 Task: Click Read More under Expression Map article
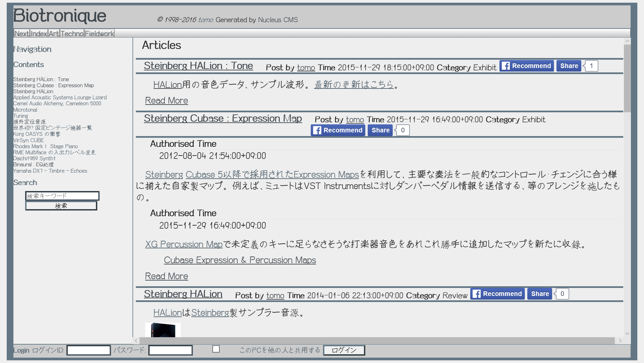point(166,276)
